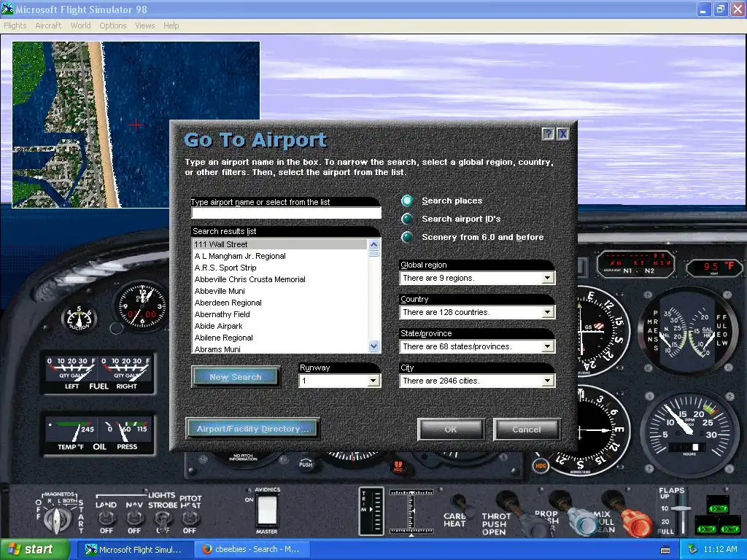
Task: Click the magnetos ignition key switch
Action: [56, 518]
